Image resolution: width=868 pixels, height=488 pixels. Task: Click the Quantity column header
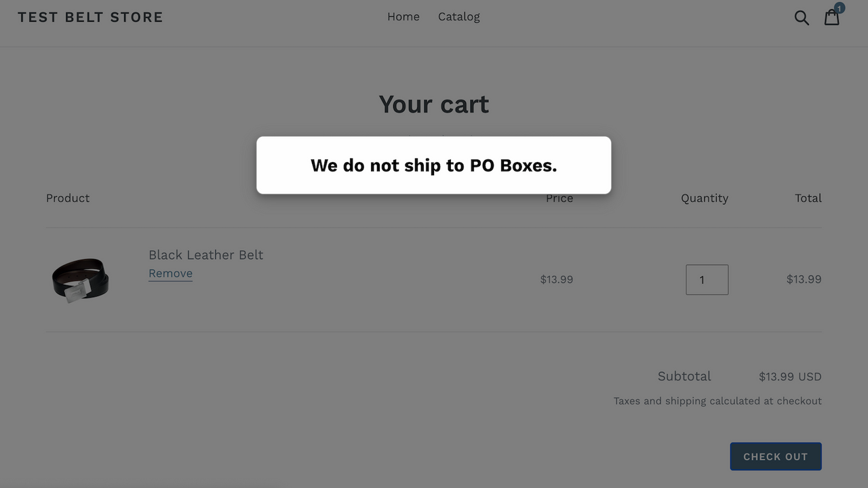pos(705,198)
